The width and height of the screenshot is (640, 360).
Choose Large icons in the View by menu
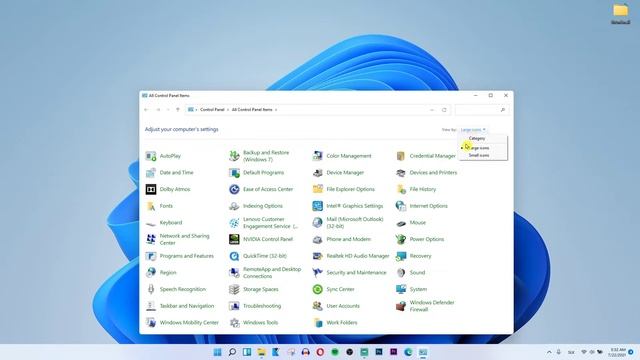click(478, 148)
